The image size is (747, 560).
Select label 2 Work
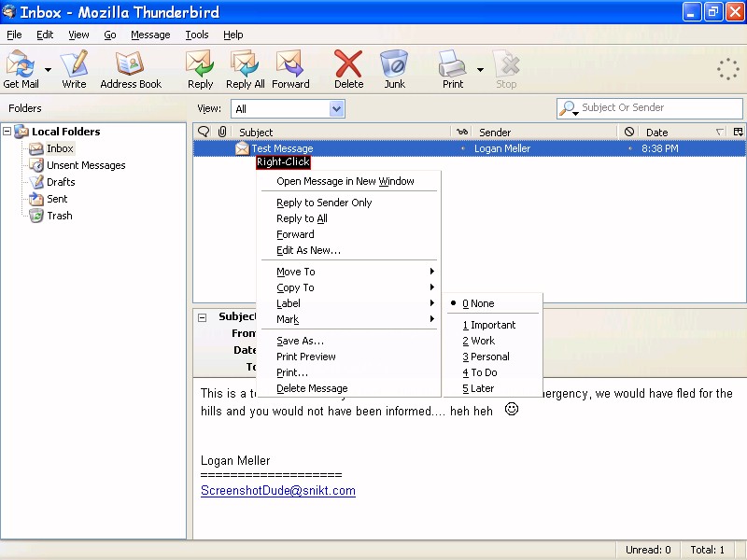point(493,341)
